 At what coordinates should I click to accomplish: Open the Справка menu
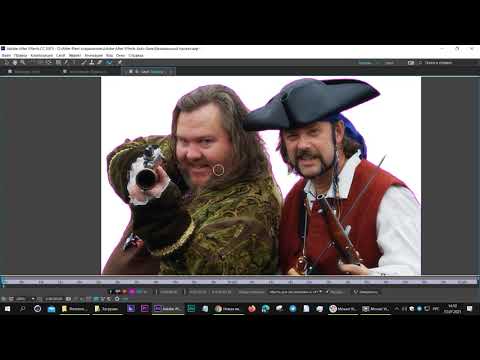click(x=136, y=55)
